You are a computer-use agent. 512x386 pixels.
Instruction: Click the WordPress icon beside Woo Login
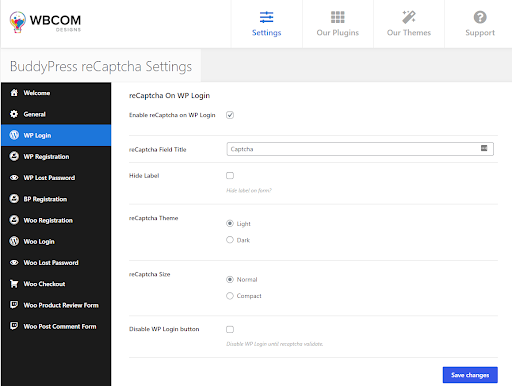[x=14, y=241]
